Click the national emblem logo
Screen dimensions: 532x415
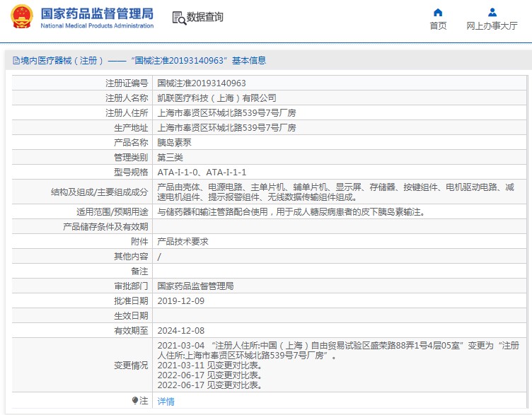pos(22,16)
